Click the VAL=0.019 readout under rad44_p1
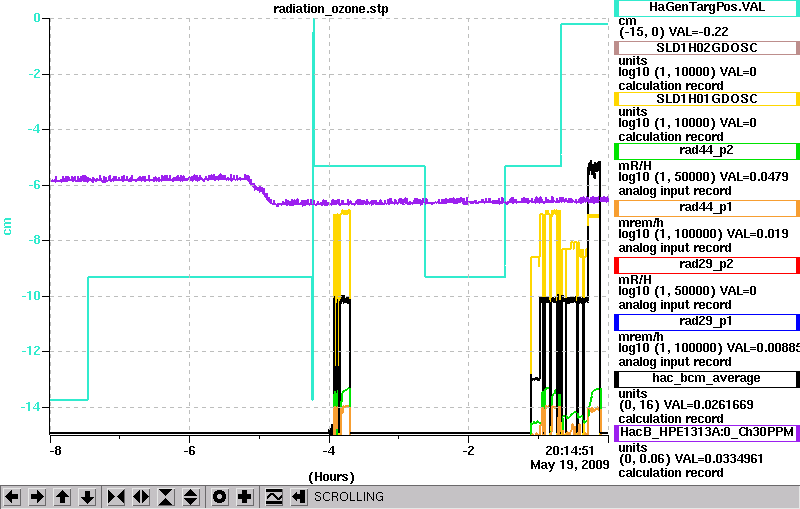 [x=757, y=234]
